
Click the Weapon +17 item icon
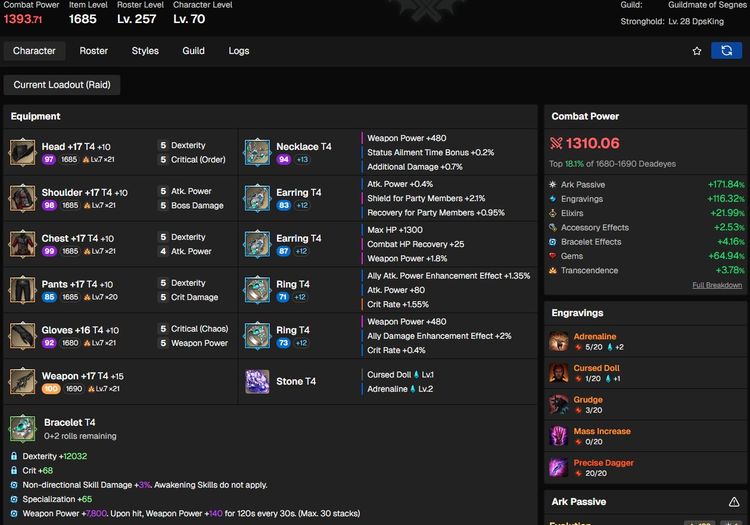[x=23, y=382]
